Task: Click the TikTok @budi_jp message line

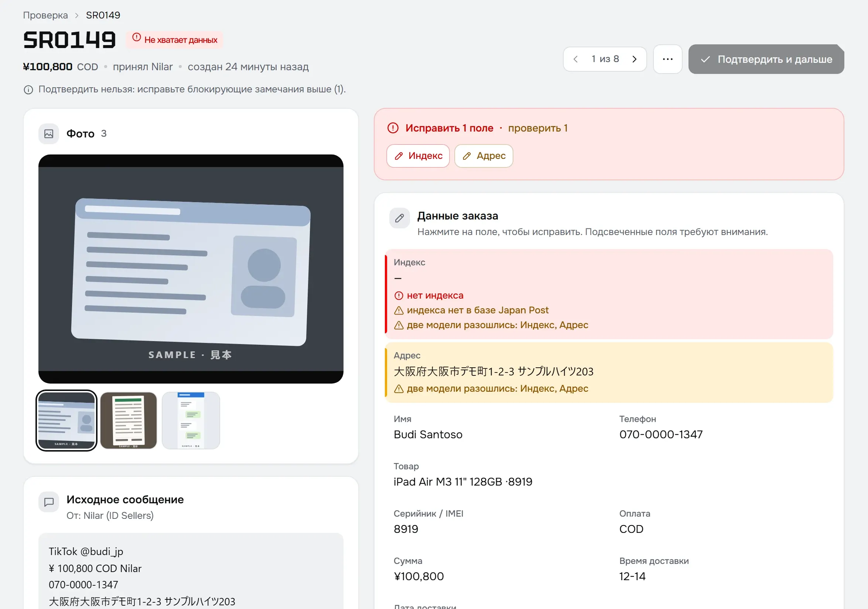Action: click(86, 551)
